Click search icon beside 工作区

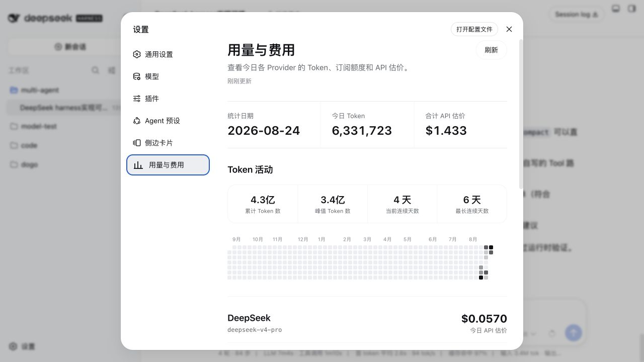tap(95, 70)
